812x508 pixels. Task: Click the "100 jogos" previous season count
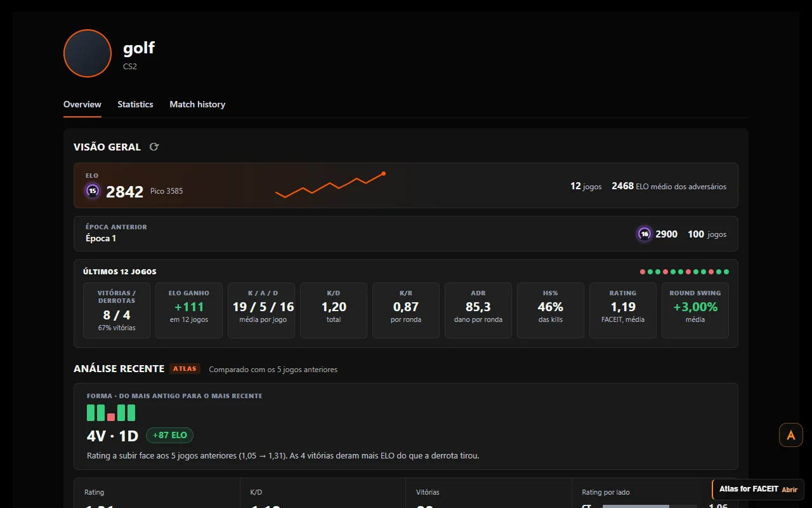(707, 234)
